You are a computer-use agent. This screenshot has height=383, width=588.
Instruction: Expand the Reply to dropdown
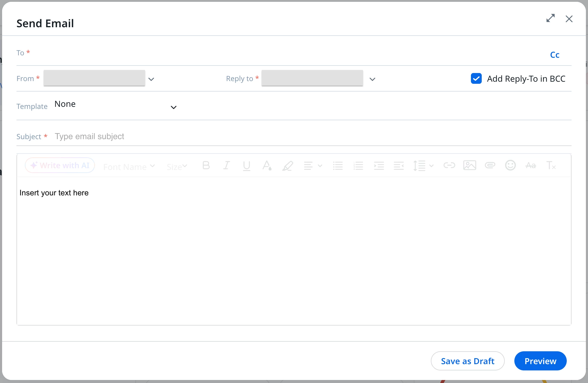[x=372, y=79]
